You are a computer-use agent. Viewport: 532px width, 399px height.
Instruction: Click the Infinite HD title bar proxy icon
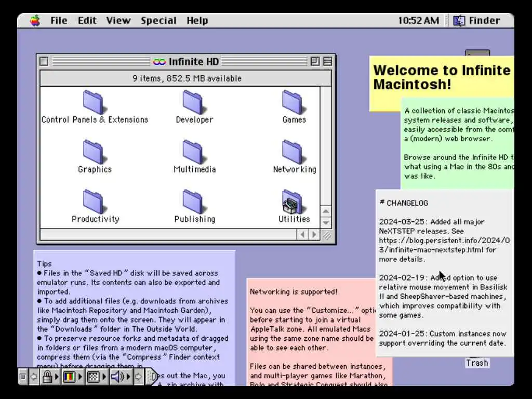(159, 62)
